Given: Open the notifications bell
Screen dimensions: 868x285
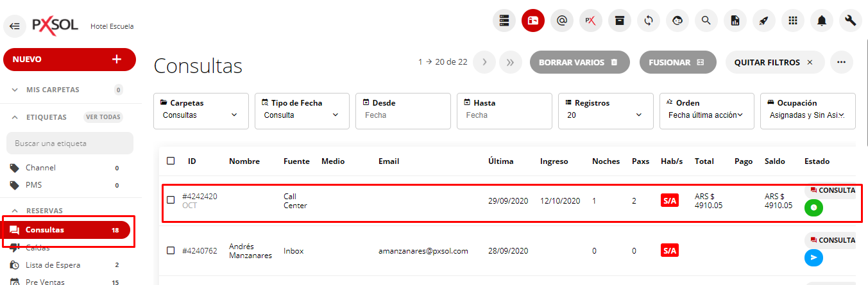Looking at the screenshot, I should [x=822, y=20].
